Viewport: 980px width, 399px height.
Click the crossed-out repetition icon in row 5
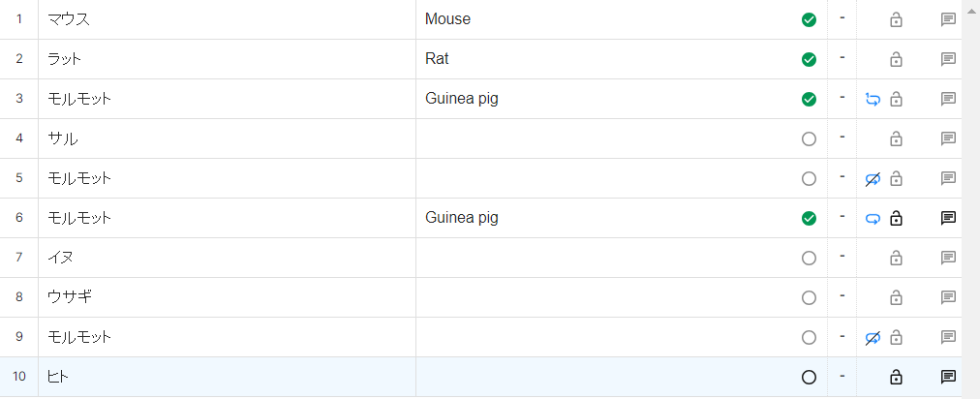click(873, 178)
